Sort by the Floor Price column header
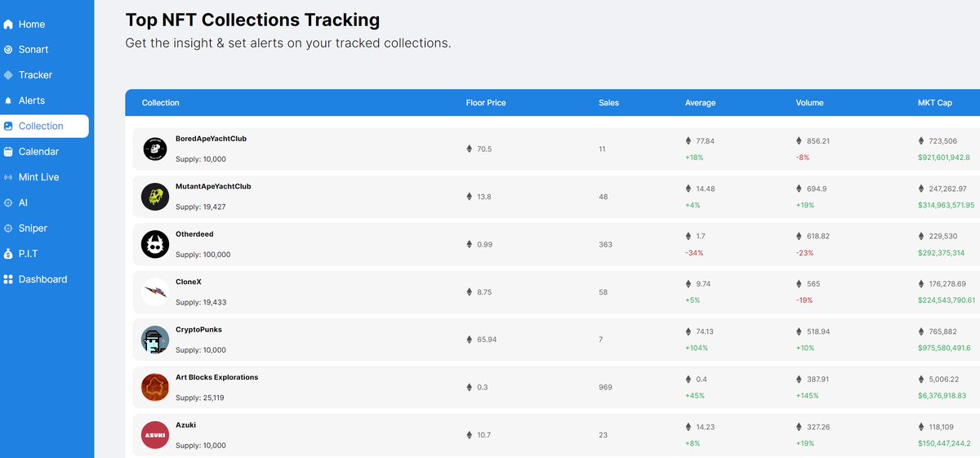980x458 pixels. [486, 103]
